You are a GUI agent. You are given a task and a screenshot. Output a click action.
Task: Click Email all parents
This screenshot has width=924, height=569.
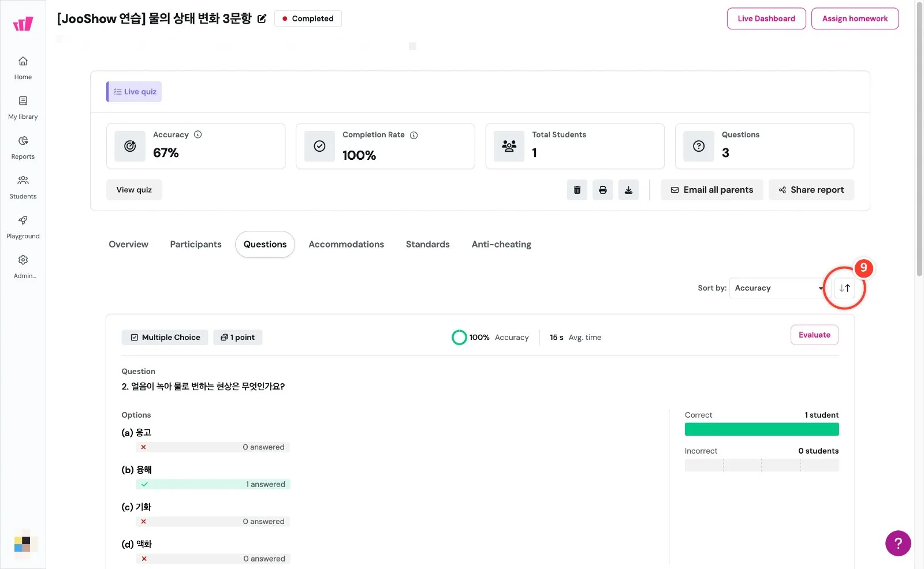(x=711, y=190)
